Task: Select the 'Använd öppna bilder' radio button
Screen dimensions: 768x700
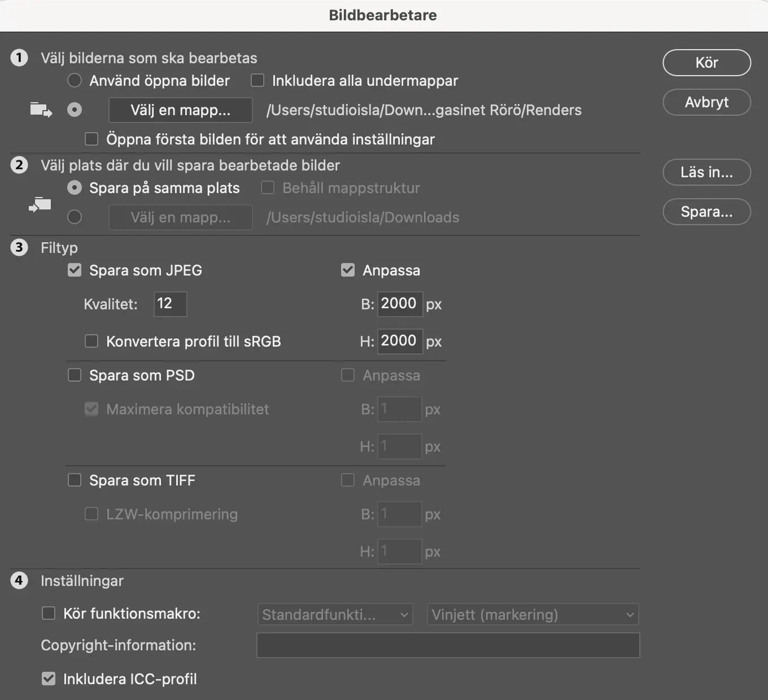Action: (75, 81)
